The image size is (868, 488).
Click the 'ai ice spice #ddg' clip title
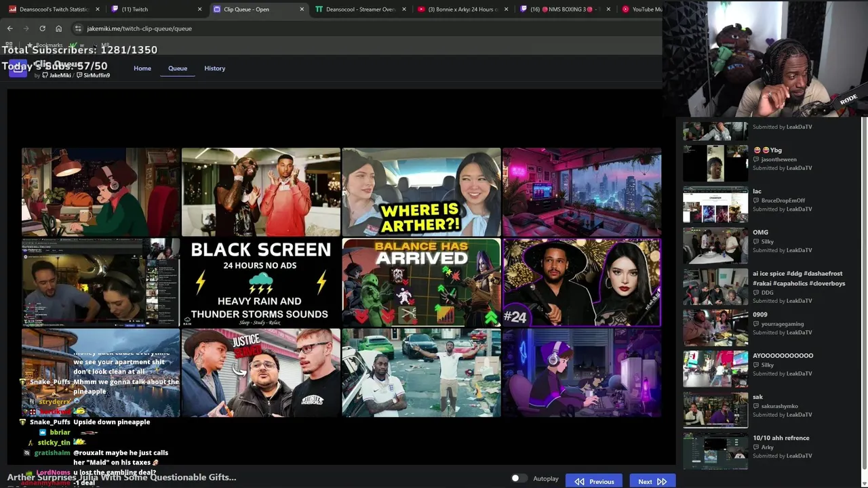coord(799,278)
